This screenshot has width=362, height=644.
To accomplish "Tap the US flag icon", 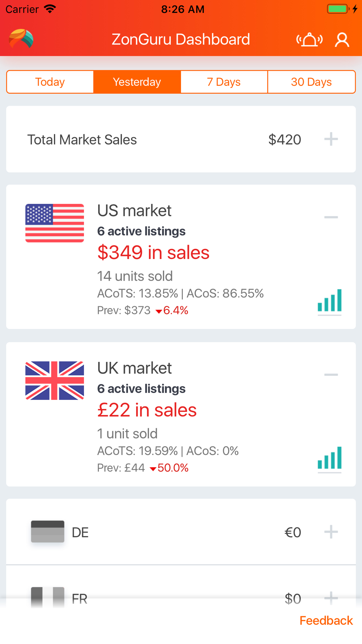I will (55, 223).
